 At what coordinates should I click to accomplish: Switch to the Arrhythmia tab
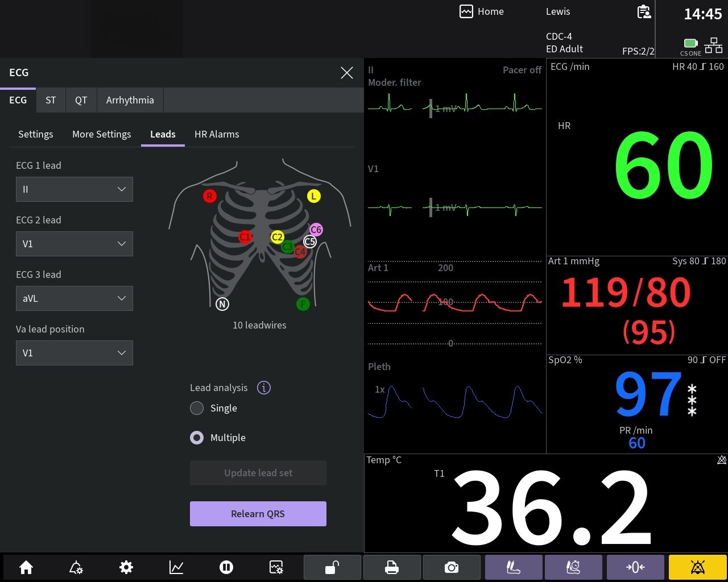[x=130, y=100]
